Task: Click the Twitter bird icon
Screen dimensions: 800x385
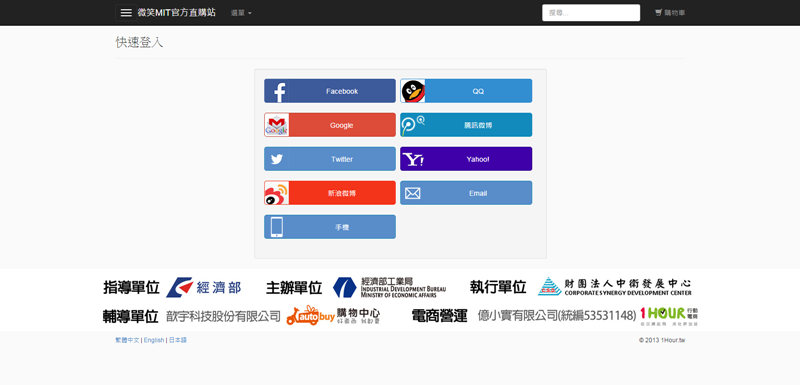Action: pyautogui.click(x=277, y=159)
